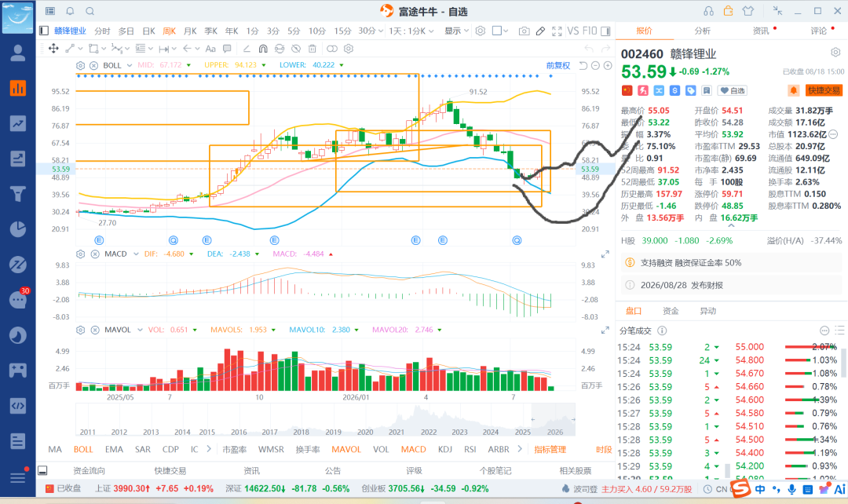The height and width of the screenshot is (504, 848).
Task: Toggle the F10 company info view
Action: (x=590, y=31)
